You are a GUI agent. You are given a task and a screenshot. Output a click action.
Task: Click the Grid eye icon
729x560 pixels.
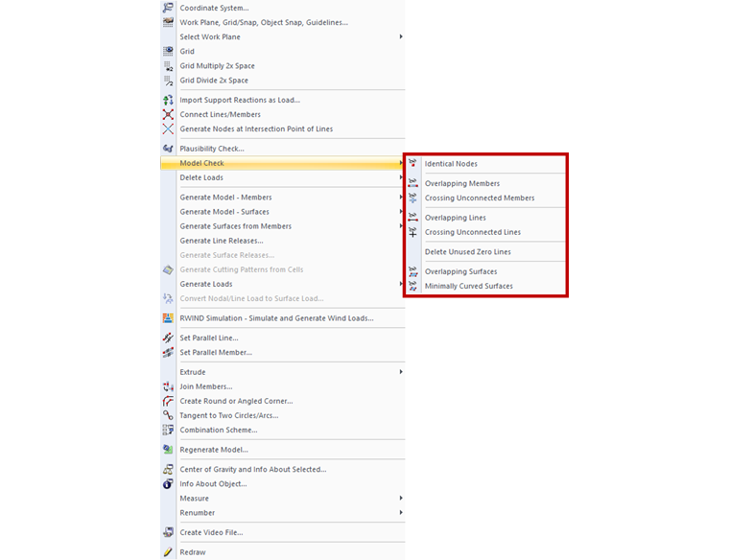168,51
